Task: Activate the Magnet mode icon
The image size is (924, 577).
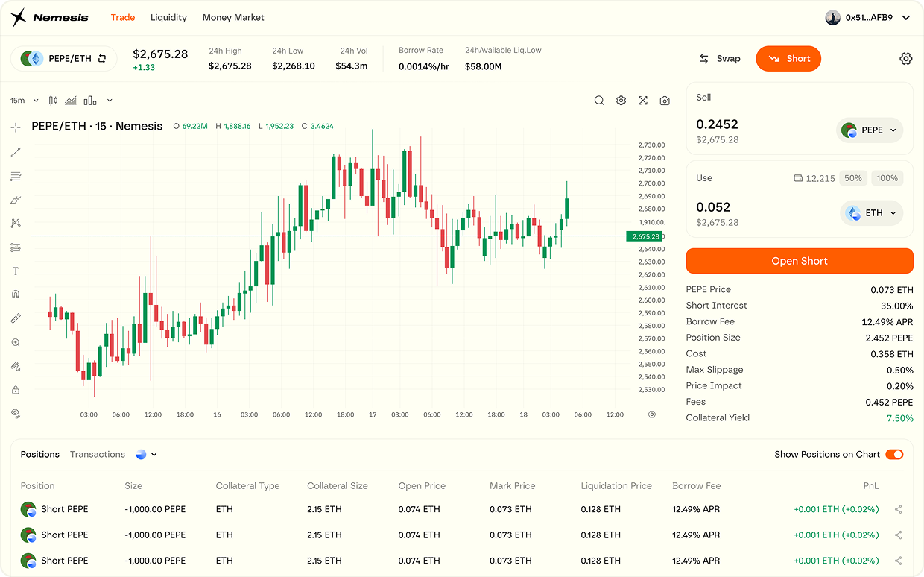Action: 15,294
